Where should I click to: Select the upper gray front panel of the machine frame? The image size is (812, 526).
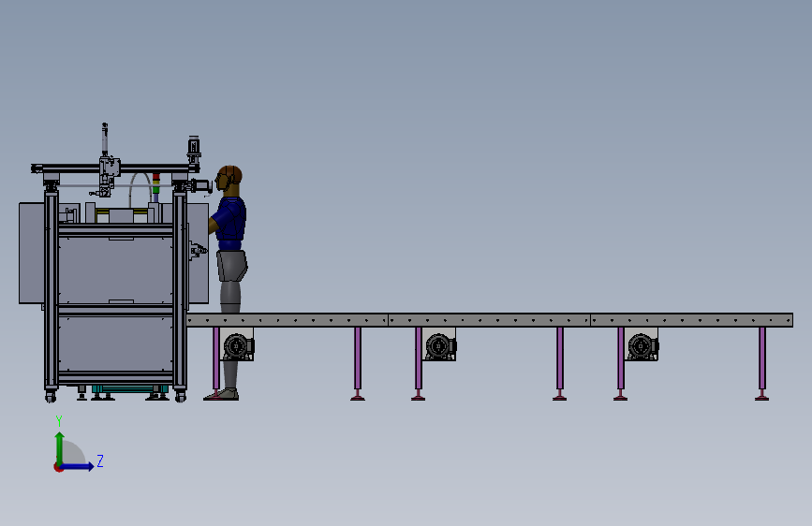coord(115,270)
